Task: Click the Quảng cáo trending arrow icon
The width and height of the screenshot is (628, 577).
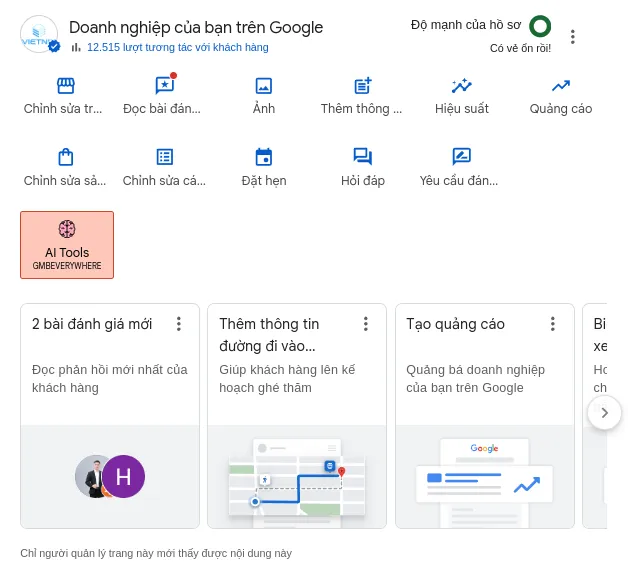Action: [560, 87]
